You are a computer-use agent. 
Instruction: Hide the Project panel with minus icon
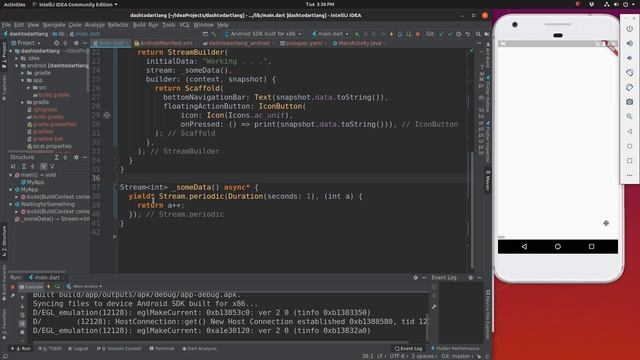coord(85,43)
